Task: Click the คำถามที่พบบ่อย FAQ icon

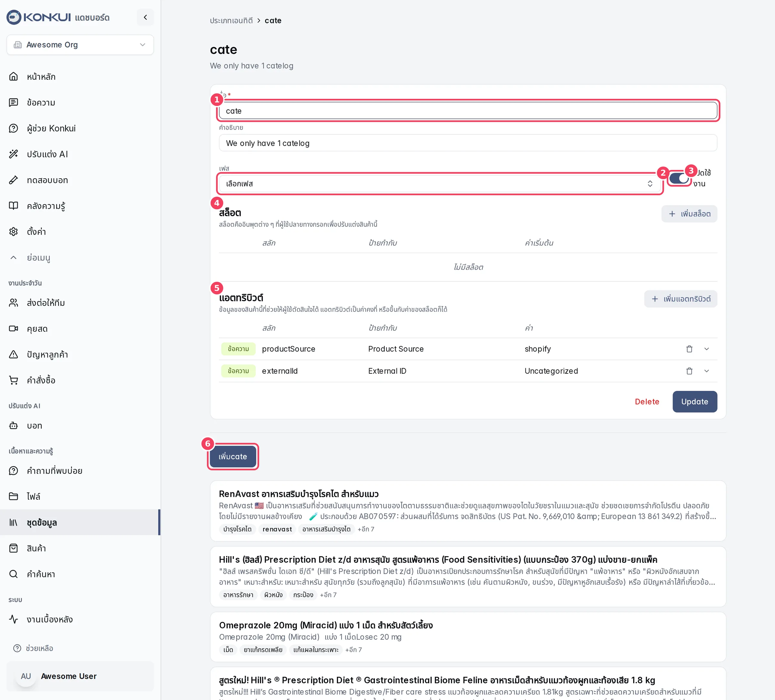Action: (x=14, y=470)
